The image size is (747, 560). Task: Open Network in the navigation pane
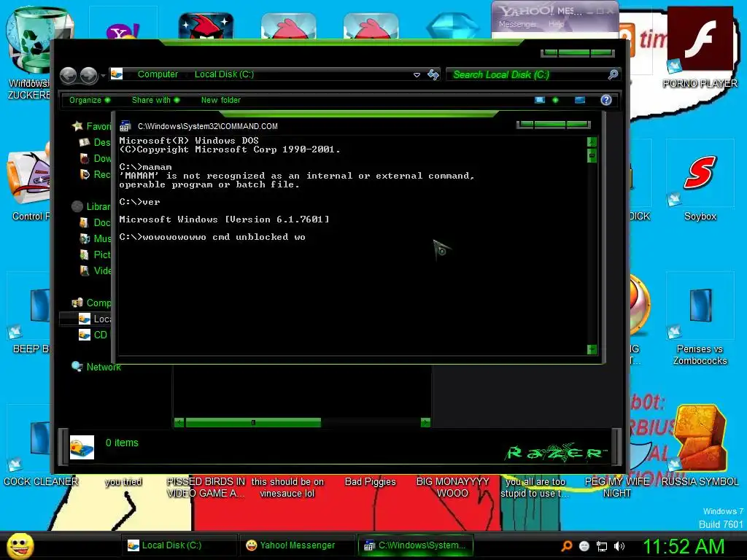pos(96,367)
